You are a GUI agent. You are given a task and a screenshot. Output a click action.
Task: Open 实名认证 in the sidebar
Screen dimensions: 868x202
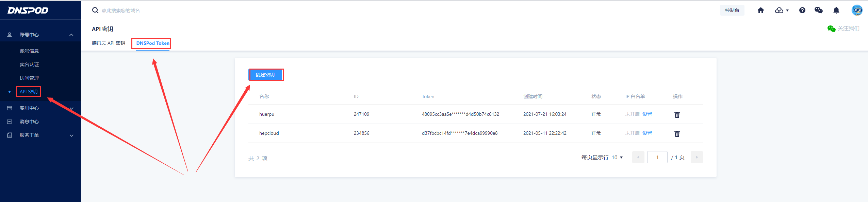(29, 65)
